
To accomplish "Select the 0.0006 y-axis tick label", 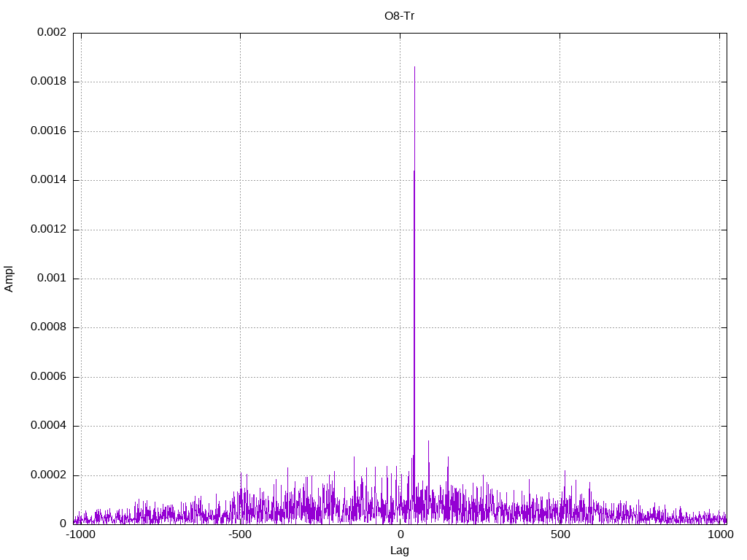I will coord(48,377).
